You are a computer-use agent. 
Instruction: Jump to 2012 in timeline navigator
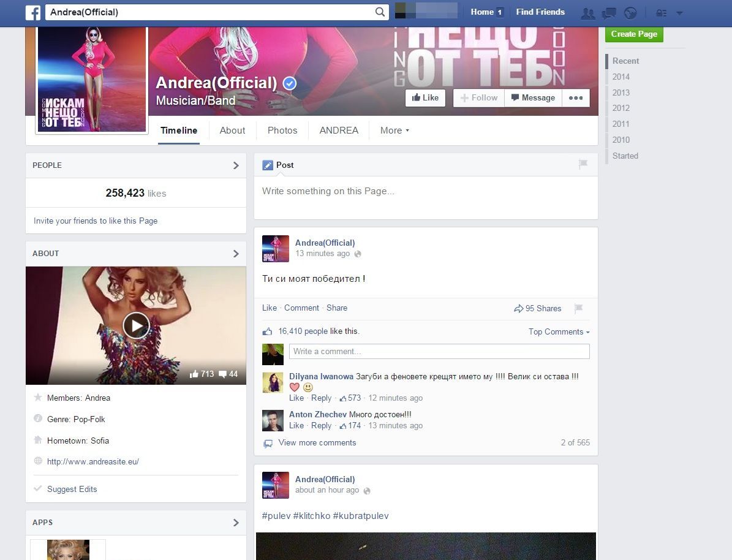(x=621, y=108)
